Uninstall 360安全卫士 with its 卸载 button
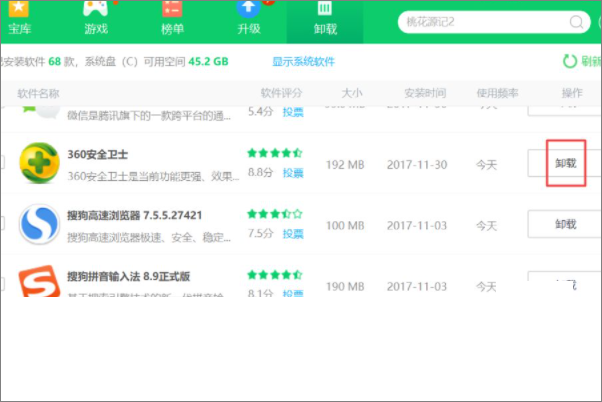Viewport: 602px width, 402px height. (x=565, y=162)
